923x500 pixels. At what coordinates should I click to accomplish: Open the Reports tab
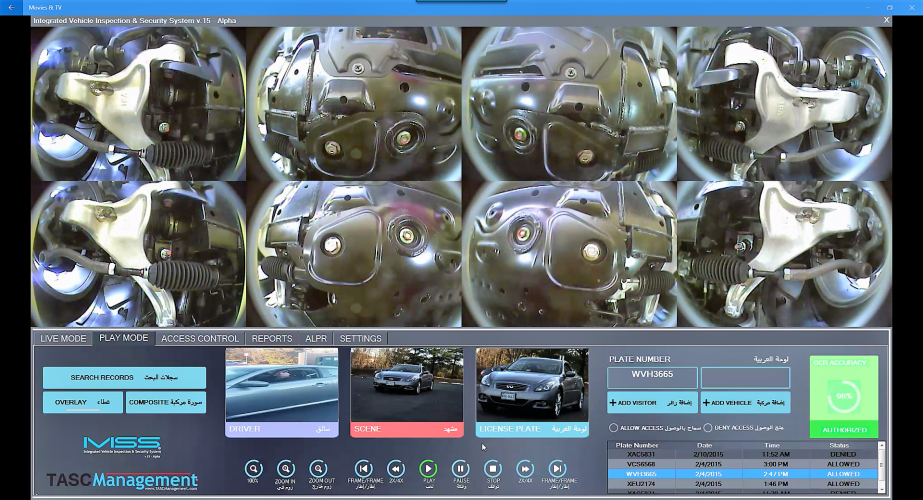point(272,339)
